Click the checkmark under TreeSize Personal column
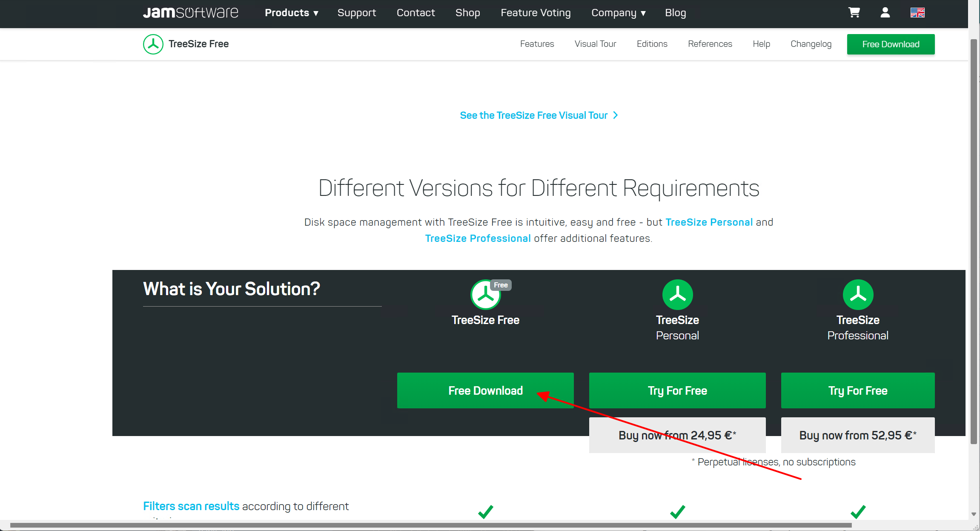Viewport: 980px width, 531px height. pyautogui.click(x=677, y=511)
